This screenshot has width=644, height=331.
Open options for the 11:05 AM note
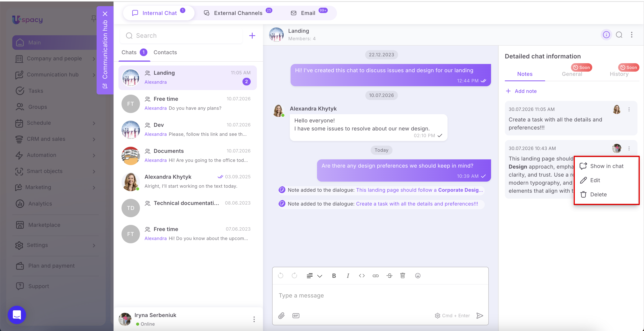(x=629, y=109)
